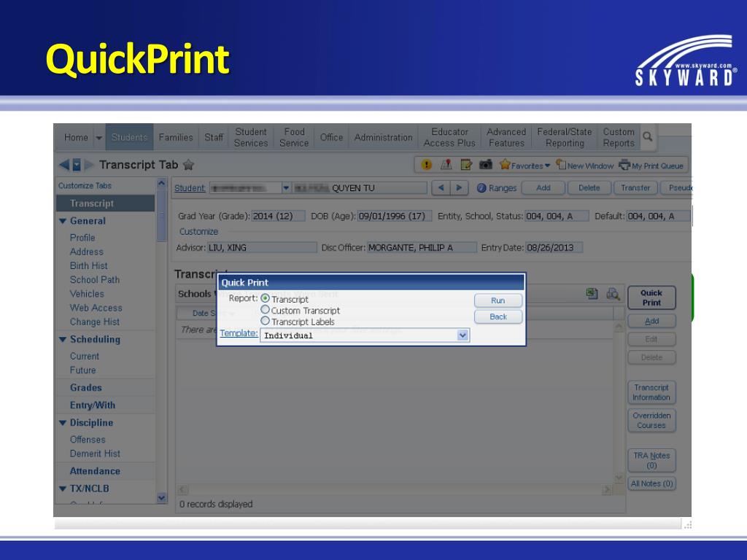Screen dimensions: 747x560
Task: Open the navigation history dropdown beside back arrow
Action: (x=77, y=165)
